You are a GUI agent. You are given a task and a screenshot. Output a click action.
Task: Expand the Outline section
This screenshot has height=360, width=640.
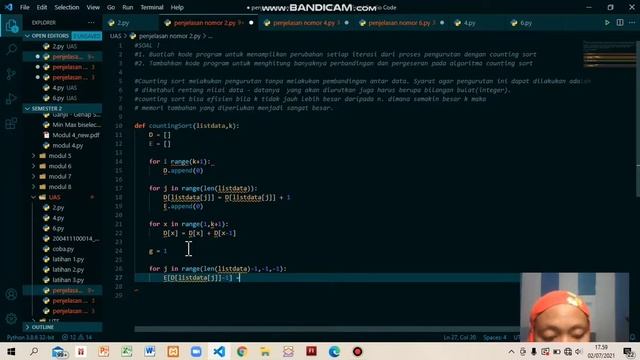(x=42, y=327)
